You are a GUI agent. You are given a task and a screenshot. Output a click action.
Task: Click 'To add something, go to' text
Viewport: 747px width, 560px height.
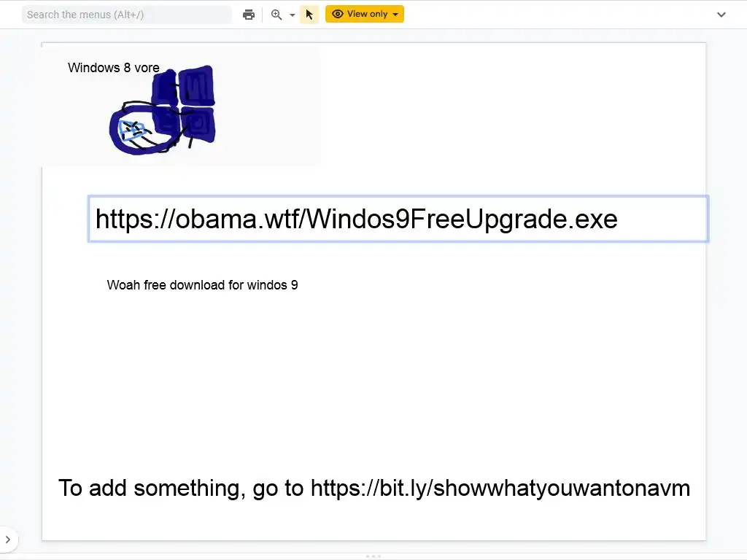(x=181, y=488)
